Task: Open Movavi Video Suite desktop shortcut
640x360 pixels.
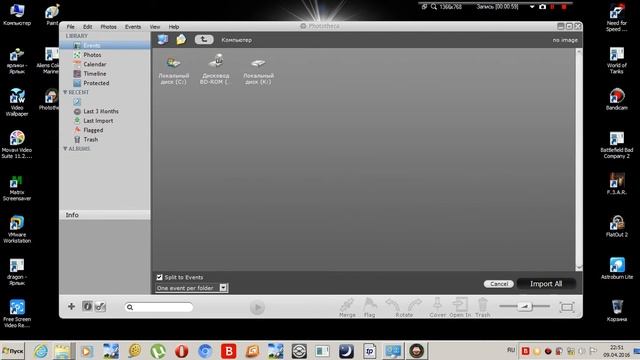Action: (17, 144)
